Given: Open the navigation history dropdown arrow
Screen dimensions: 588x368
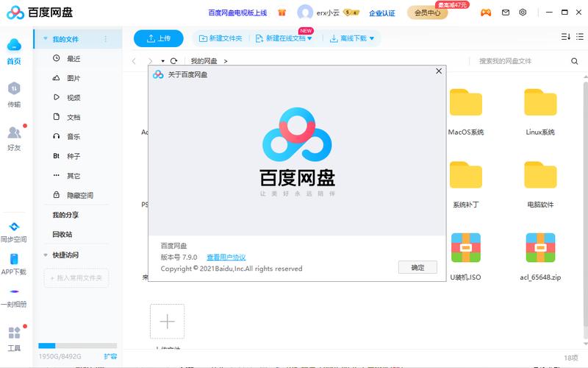Looking at the screenshot, I should pos(162,61).
